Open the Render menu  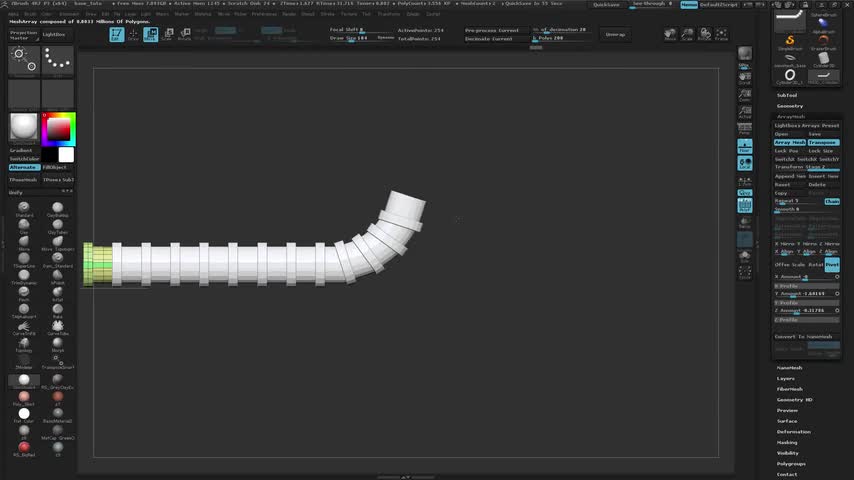coord(289,14)
